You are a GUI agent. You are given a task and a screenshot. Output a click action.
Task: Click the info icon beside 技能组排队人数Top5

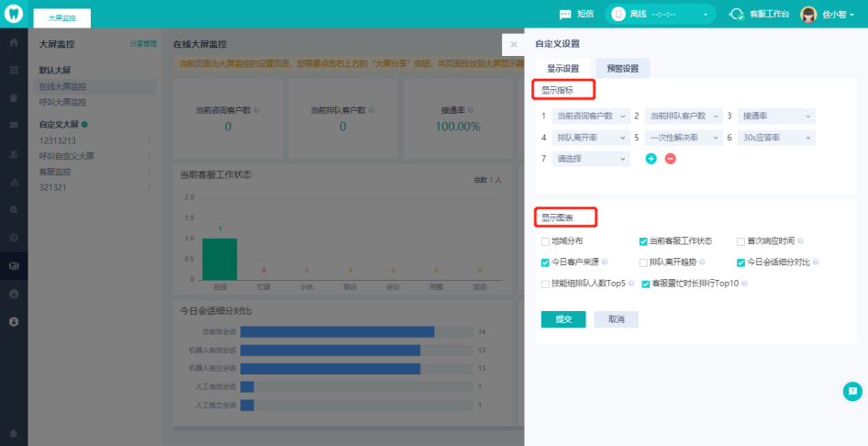(631, 284)
